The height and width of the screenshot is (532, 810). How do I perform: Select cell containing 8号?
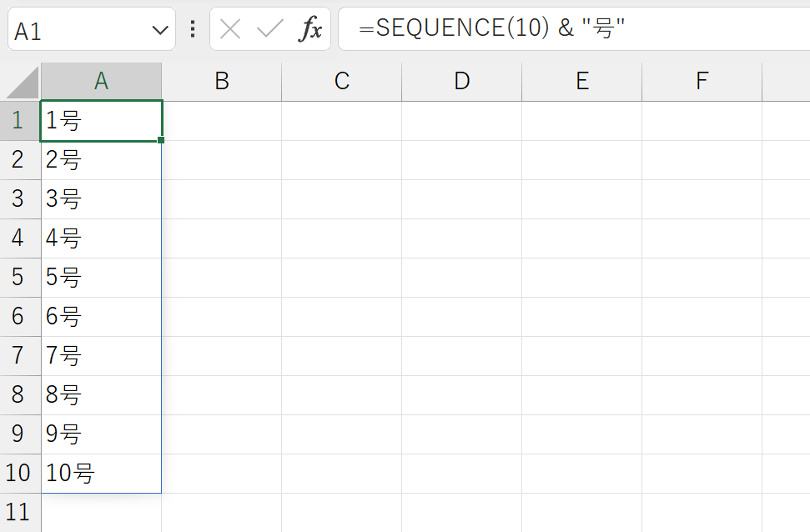[x=101, y=395]
